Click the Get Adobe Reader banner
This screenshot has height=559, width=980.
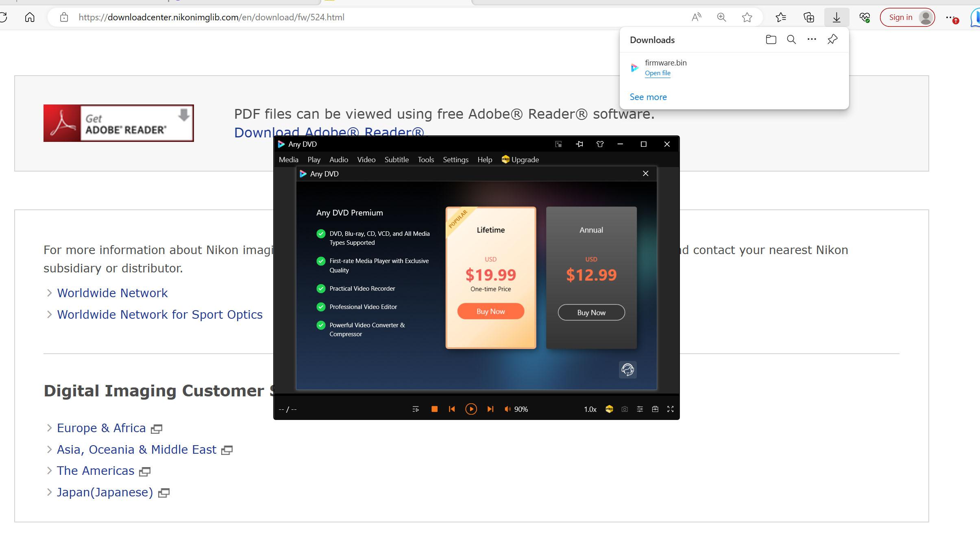[x=119, y=123]
